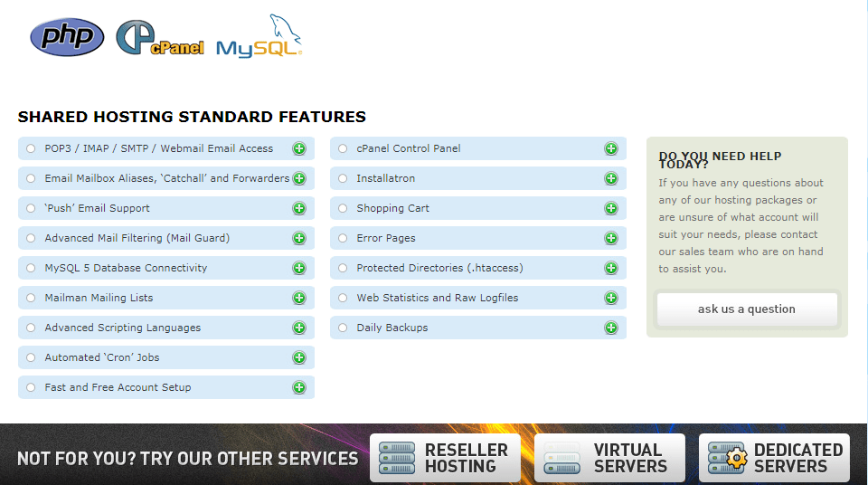
Task: Select 'Push' Email Support radio bullet
Action: tap(31, 208)
